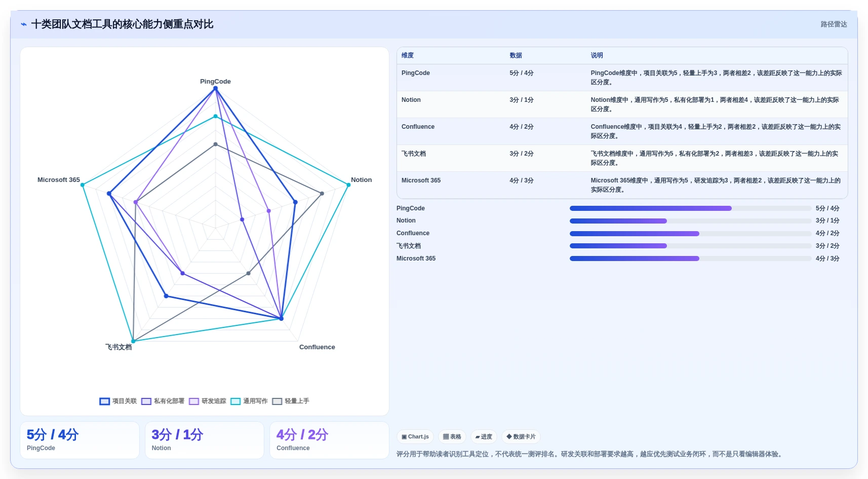The height and width of the screenshot is (479, 868).
Task: Click the 说明 column header
Action: (x=597, y=55)
